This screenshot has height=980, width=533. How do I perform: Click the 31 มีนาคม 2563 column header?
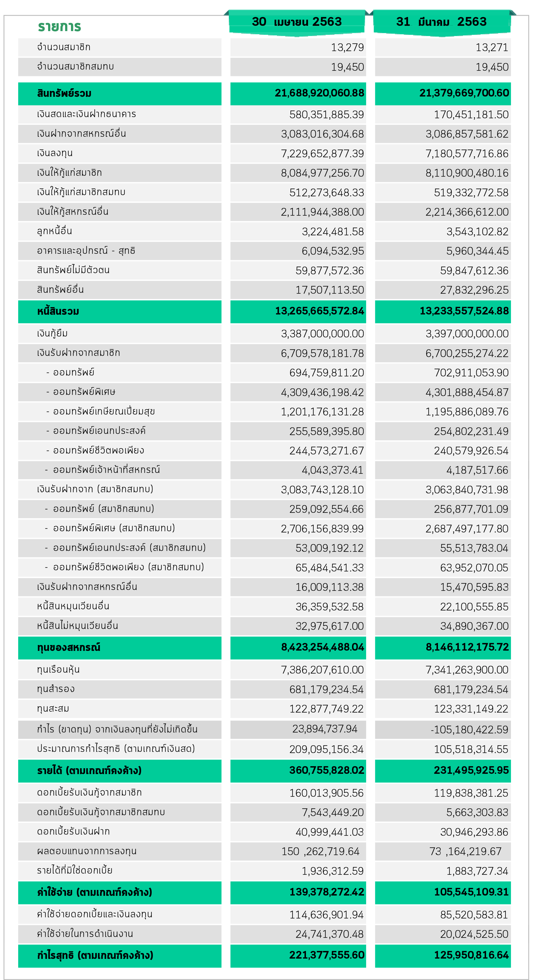(442, 22)
